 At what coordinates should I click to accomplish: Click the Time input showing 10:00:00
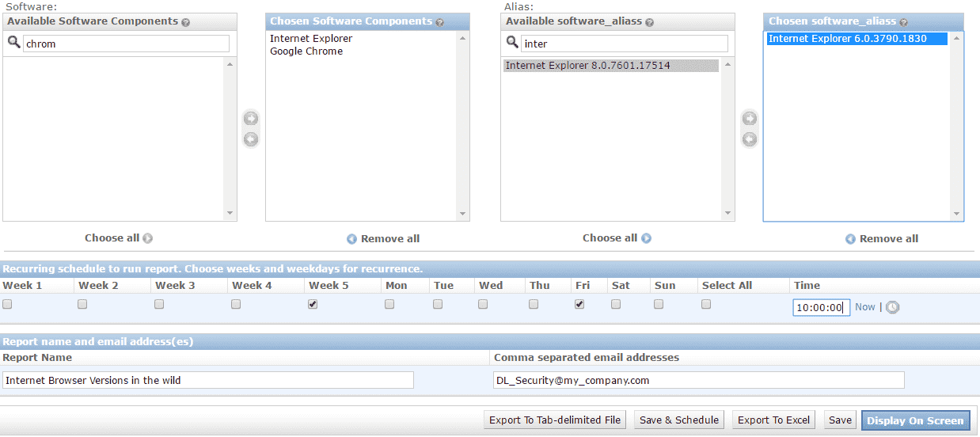[821, 307]
